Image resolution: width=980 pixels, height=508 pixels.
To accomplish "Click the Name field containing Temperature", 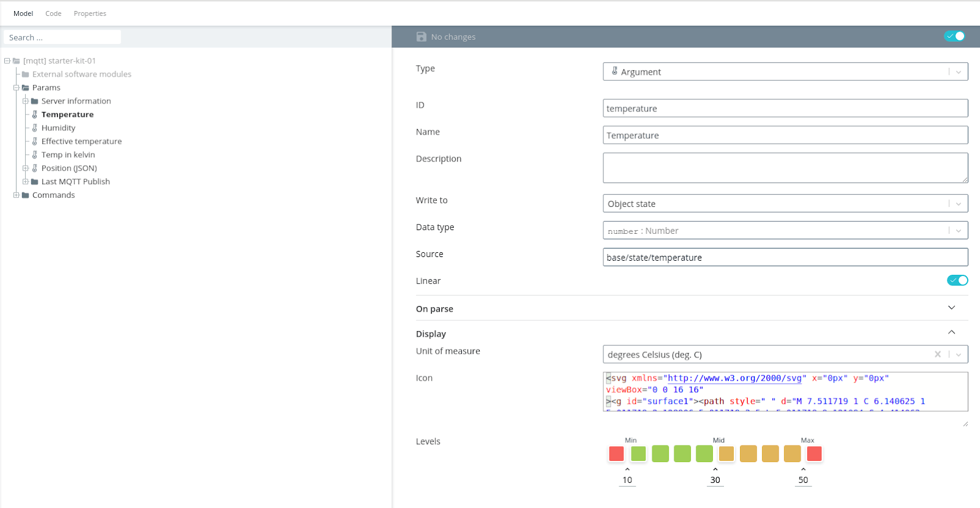I will (x=785, y=135).
